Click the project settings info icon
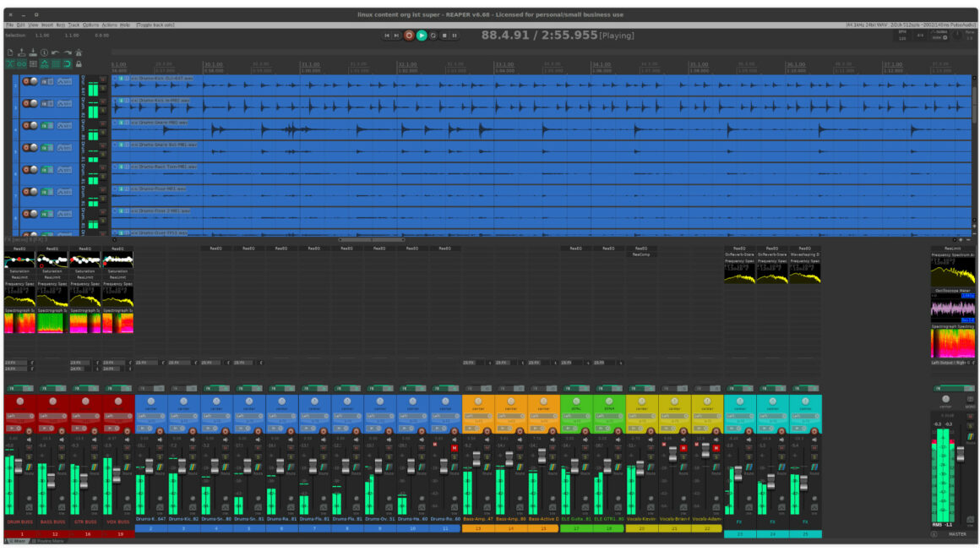Viewport: 980px width, 552px height. (x=44, y=52)
